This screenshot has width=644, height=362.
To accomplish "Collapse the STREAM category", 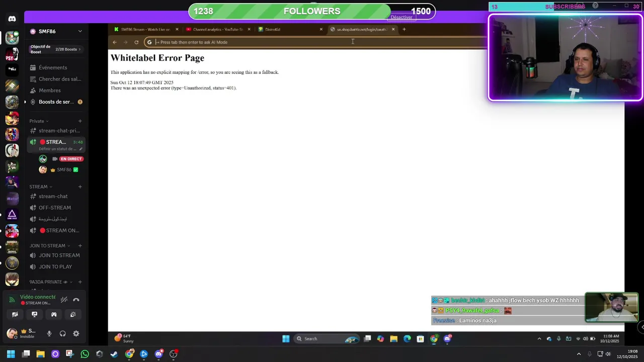I will pos(41,187).
